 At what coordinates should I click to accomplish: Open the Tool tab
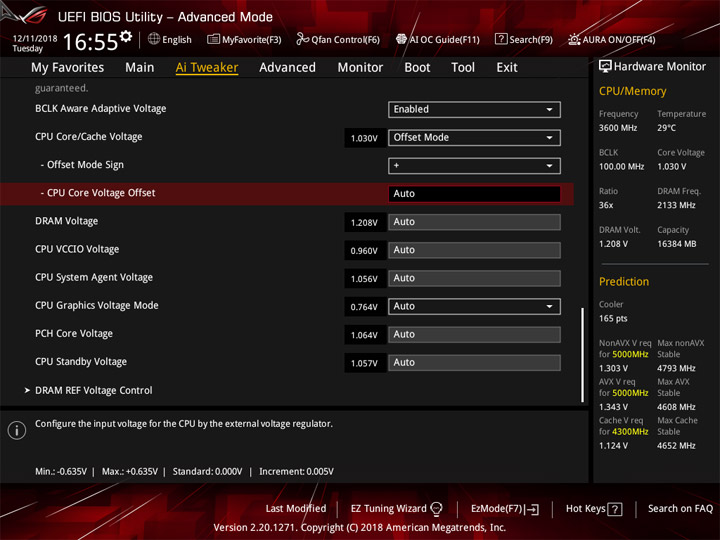coord(463,68)
